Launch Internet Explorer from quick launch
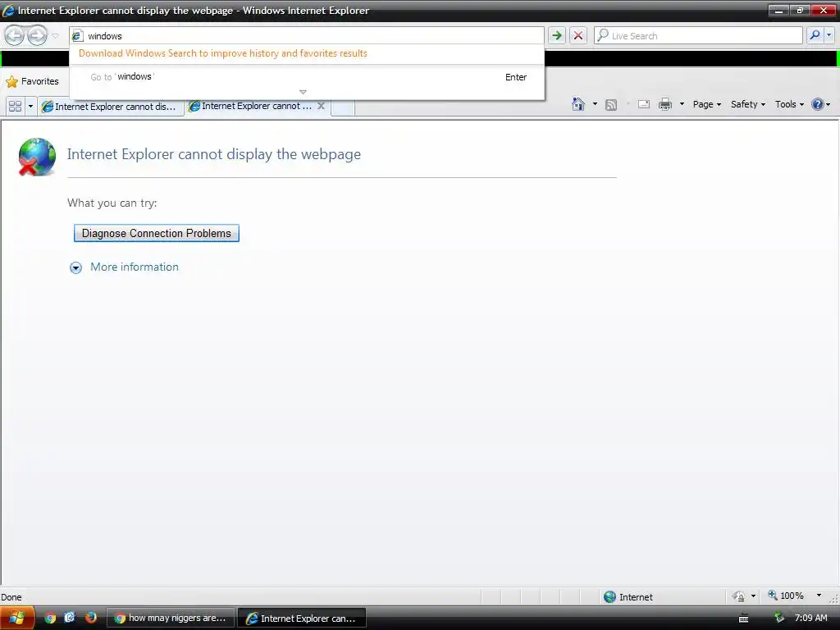The height and width of the screenshot is (630, 840). point(70,618)
